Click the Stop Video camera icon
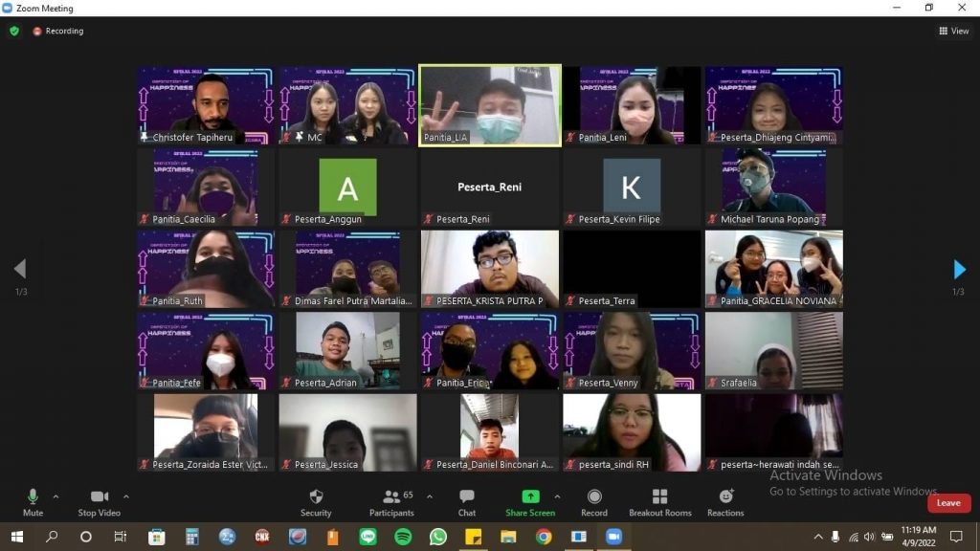This screenshot has height=551, width=980. pos(99,496)
